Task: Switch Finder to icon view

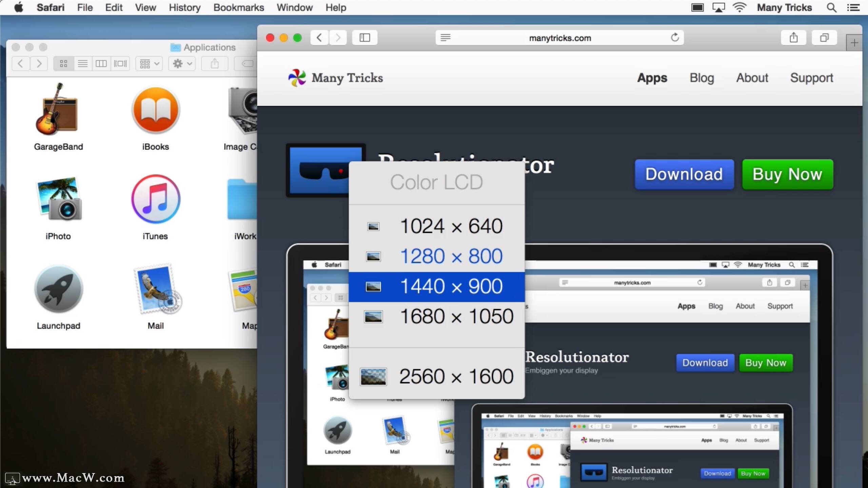Action: point(63,63)
